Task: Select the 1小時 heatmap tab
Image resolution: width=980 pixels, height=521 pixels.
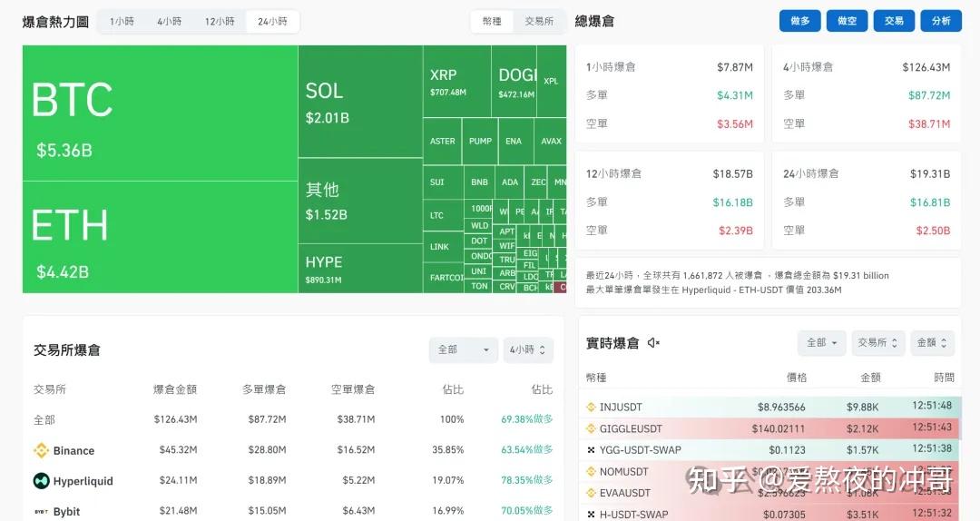Action: coord(122,21)
